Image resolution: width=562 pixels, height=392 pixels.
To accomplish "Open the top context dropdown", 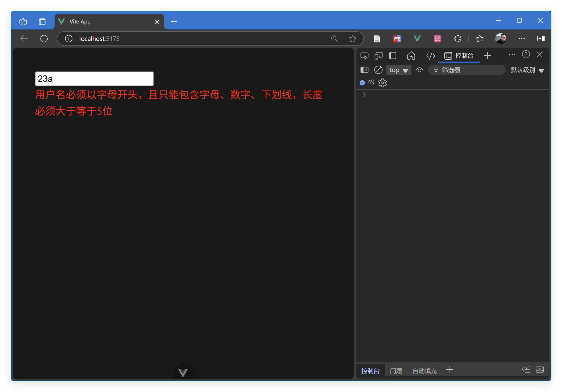I will (x=399, y=70).
